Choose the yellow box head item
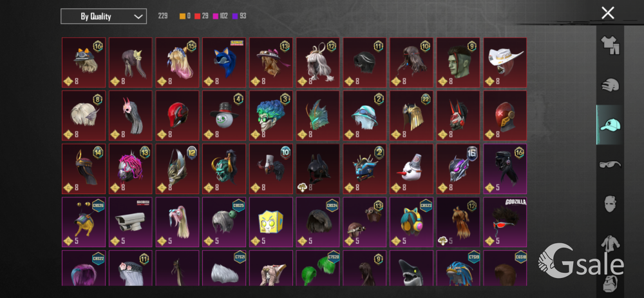 271,223
